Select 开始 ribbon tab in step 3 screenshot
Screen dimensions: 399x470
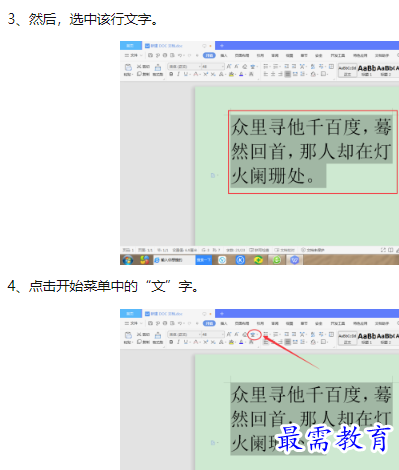pos(209,55)
